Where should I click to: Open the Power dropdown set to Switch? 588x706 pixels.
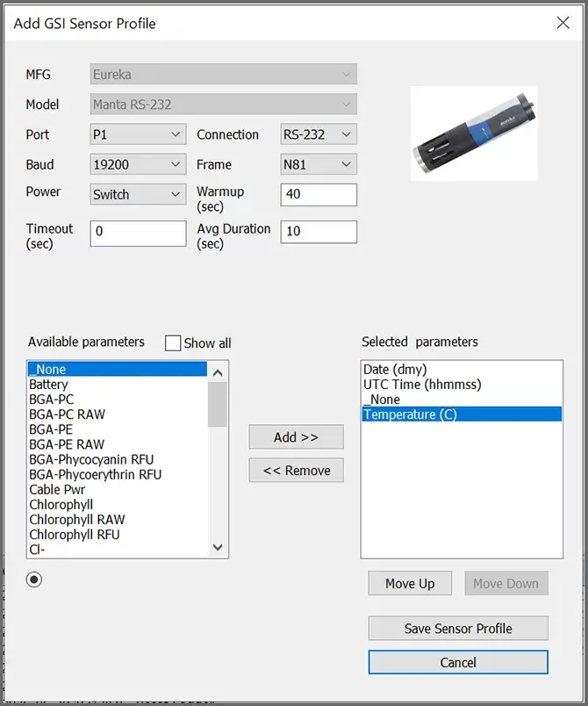(138, 194)
